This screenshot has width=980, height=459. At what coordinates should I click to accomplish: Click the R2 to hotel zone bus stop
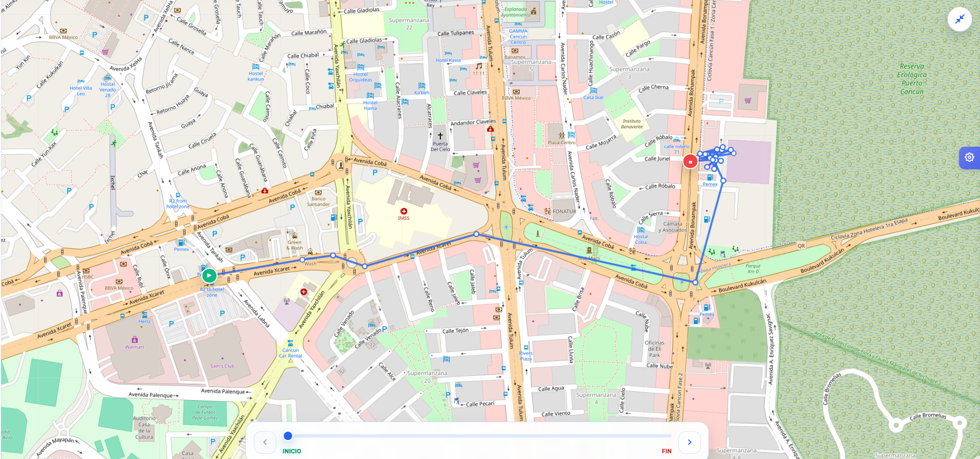211,284
